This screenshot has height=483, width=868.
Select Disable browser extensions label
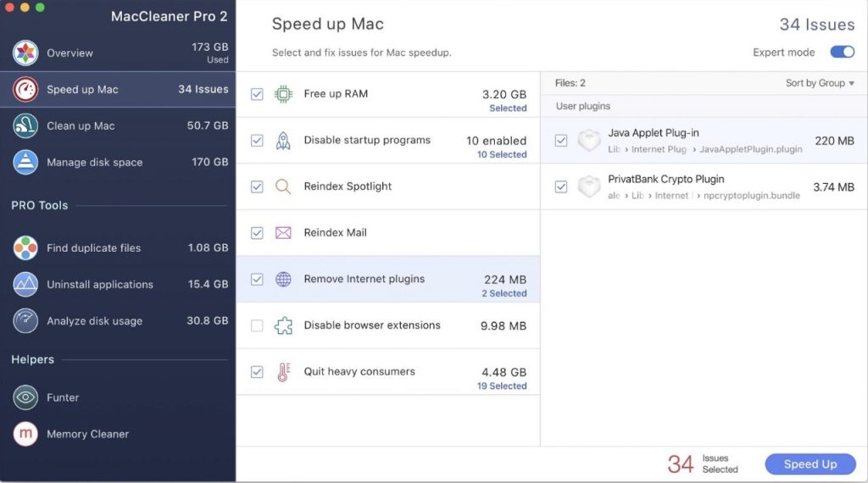372,325
